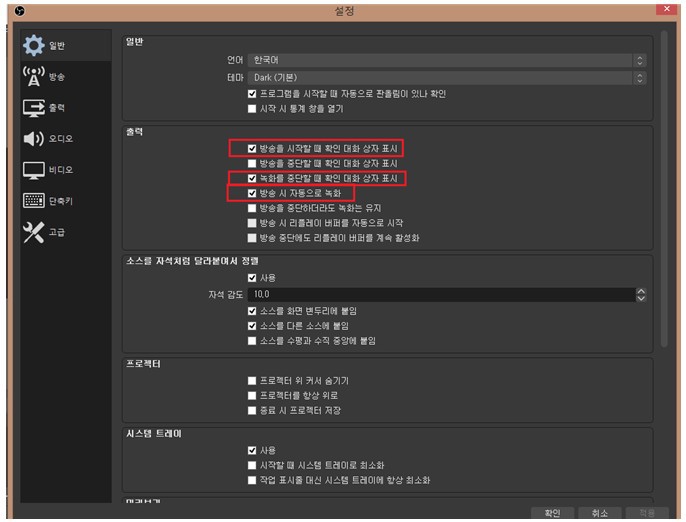
Task: Open the 출력 output monitor icon
Action: pyautogui.click(x=34, y=108)
